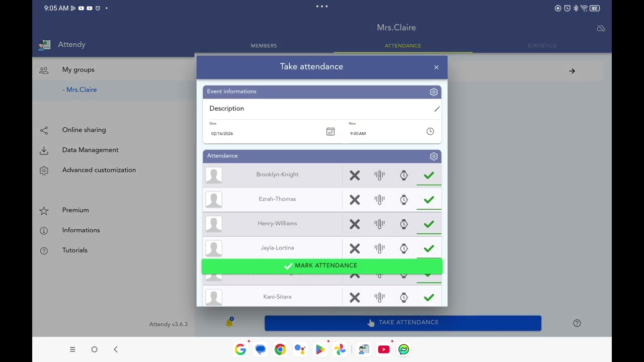The width and height of the screenshot is (644, 362).
Task: Mark Brooklyn-Knight as sick with thermometer icon
Action: tap(379, 175)
